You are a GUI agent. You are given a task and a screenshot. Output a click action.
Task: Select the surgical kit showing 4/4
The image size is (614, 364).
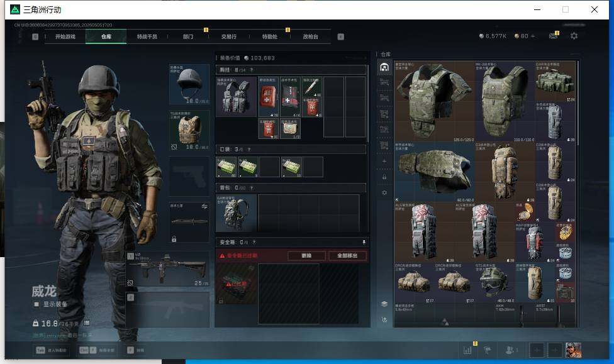point(290,97)
